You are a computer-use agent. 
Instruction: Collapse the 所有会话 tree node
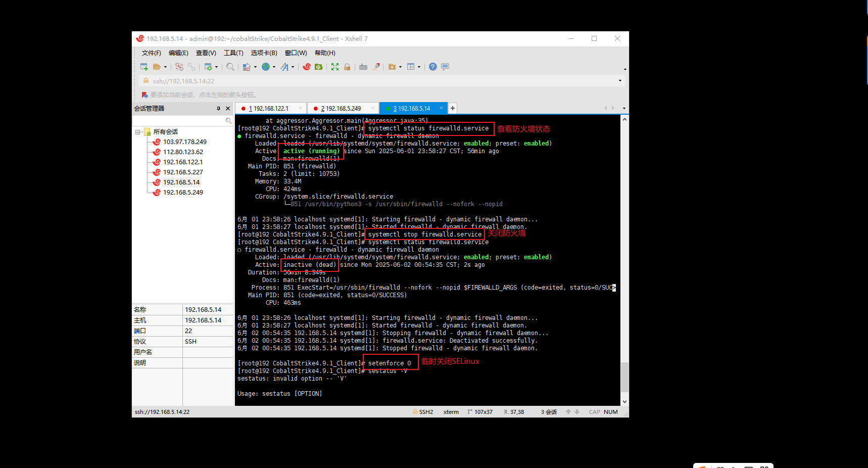pyautogui.click(x=137, y=132)
